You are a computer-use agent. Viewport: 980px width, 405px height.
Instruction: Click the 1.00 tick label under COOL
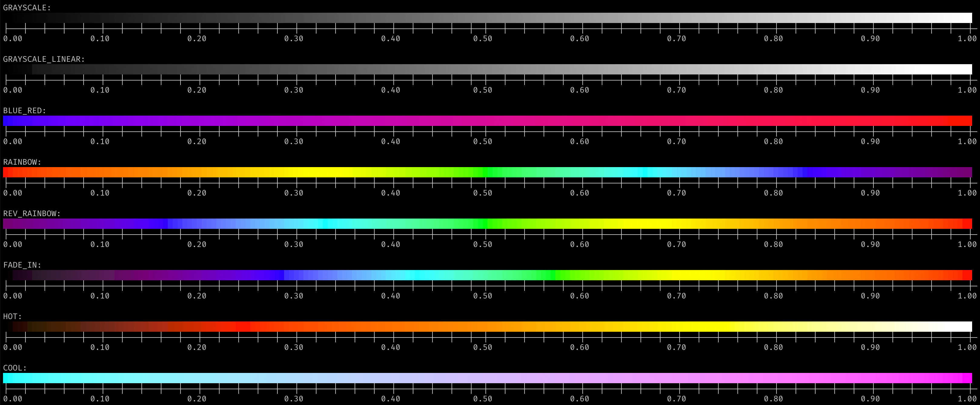pyautogui.click(x=968, y=399)
